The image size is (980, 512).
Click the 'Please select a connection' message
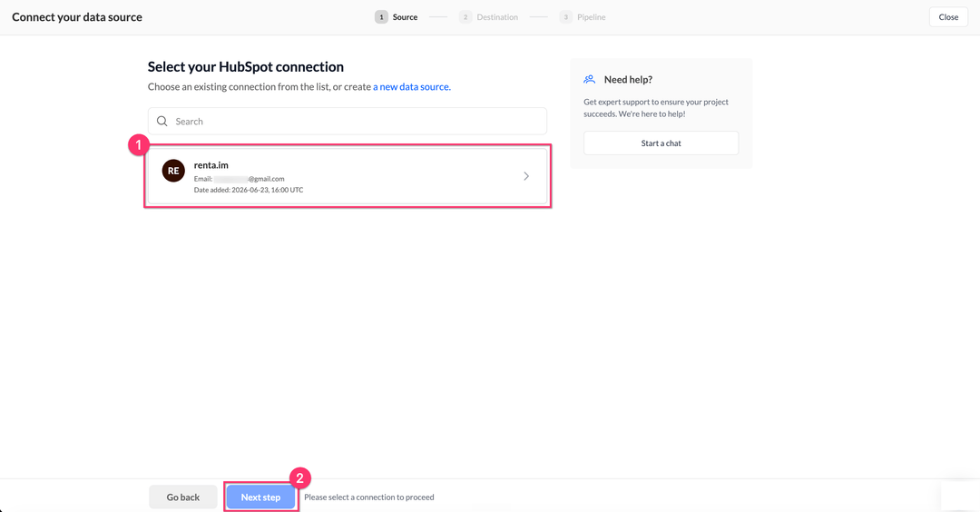tap(368, 497)
